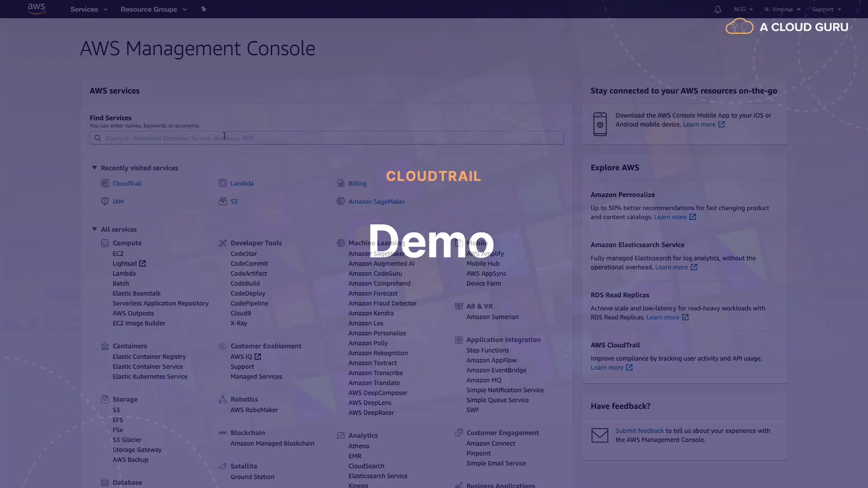Viewport: 868px width, 488px height.
Task: Click the mobile phone app icon
Action: pyautogui.click(x=600, y=124)
